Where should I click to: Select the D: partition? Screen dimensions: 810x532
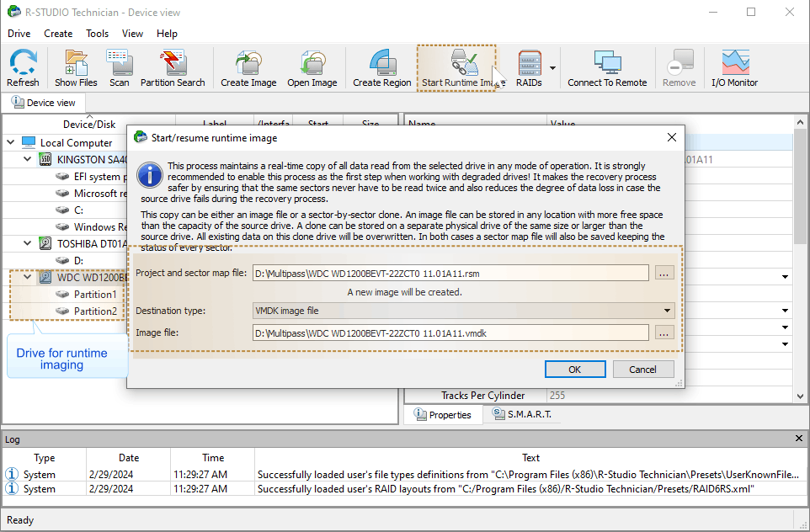click(x=70, y=260)
